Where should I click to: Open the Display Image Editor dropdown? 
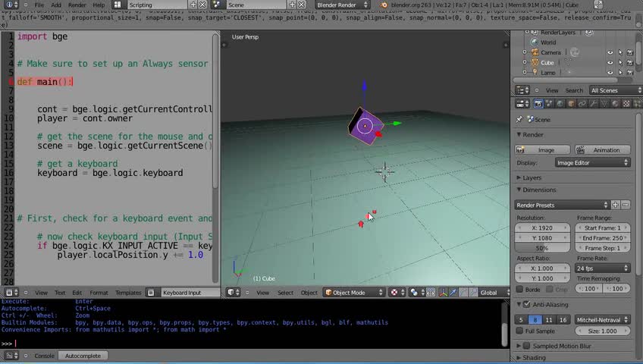592,163
